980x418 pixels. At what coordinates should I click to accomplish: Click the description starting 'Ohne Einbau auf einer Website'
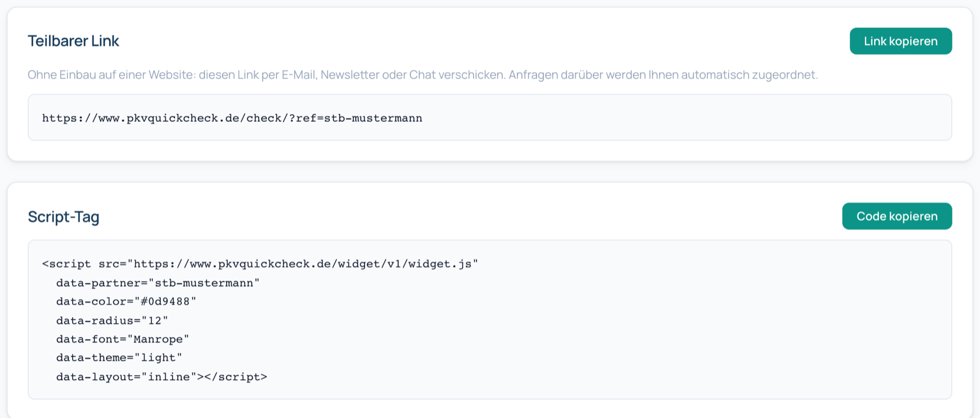(x=423, y=75)
